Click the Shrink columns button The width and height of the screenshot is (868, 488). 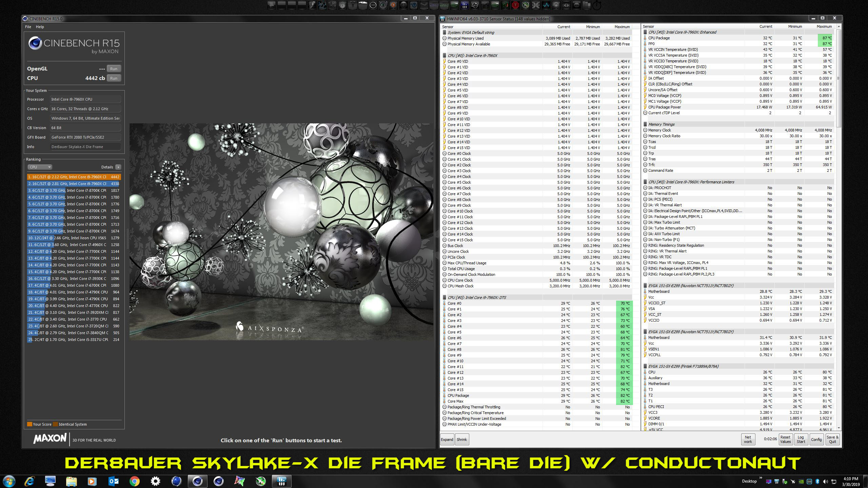pos(462,440)
